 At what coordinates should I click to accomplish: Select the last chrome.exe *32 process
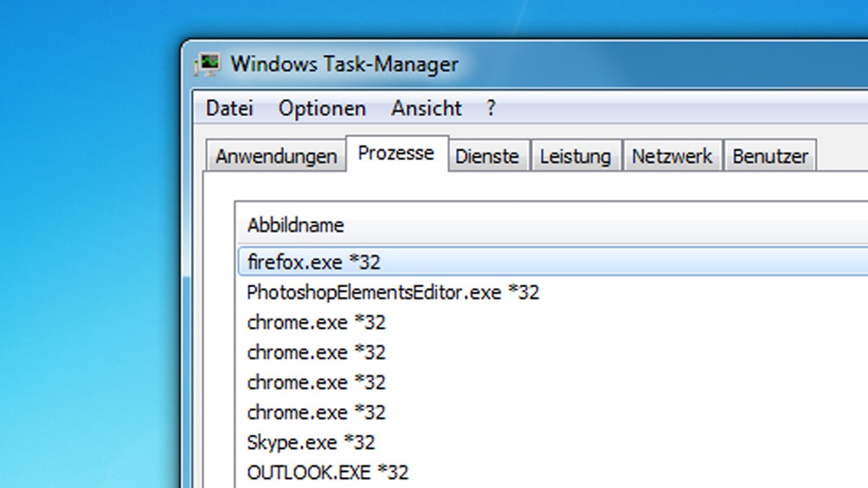click(x=553, y=413)
